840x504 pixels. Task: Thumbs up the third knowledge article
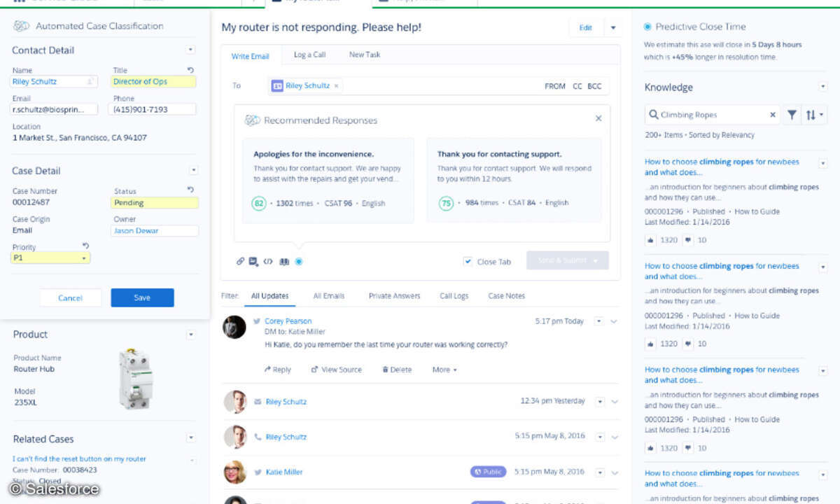(650, 448)
